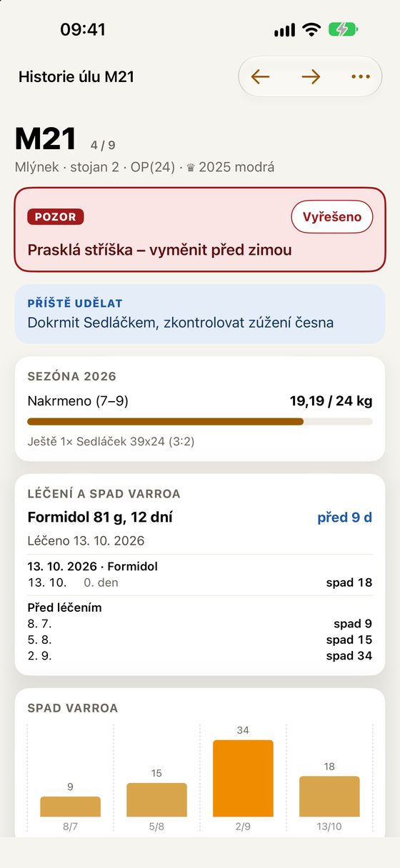The width and height of the screenshot is (400, 868).
Task: Mark warning as Vyřešeno
Action: 332,217
